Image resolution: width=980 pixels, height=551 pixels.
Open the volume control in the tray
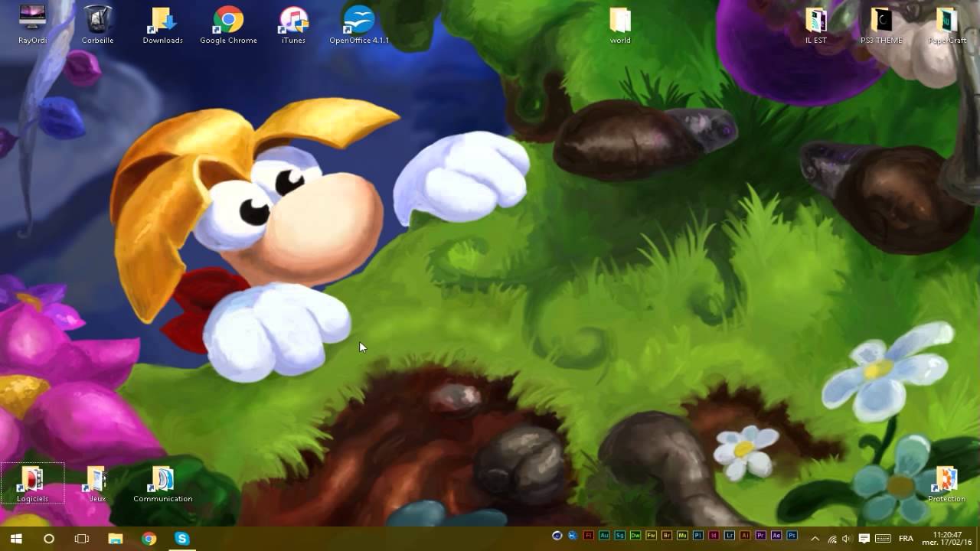coord(847,539)
